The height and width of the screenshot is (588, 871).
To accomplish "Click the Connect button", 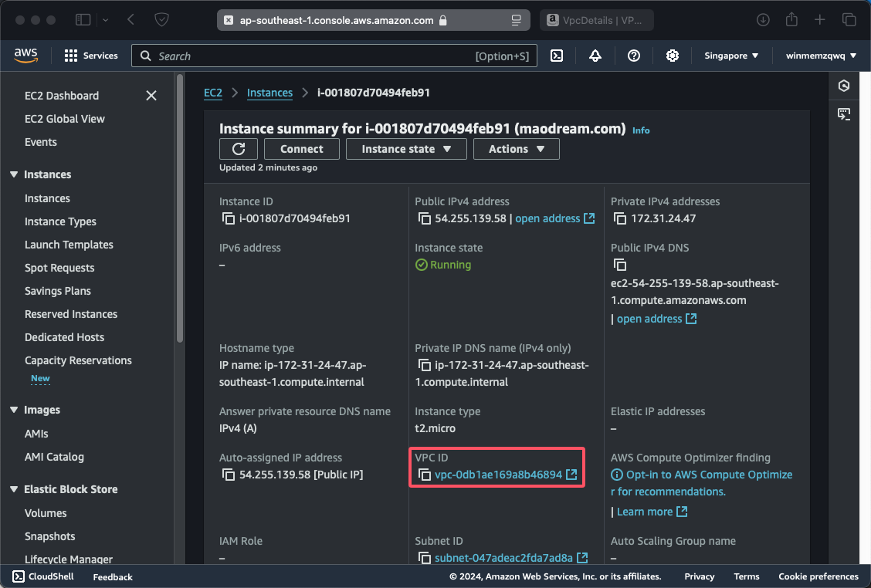I will click(x=302, y=149).
